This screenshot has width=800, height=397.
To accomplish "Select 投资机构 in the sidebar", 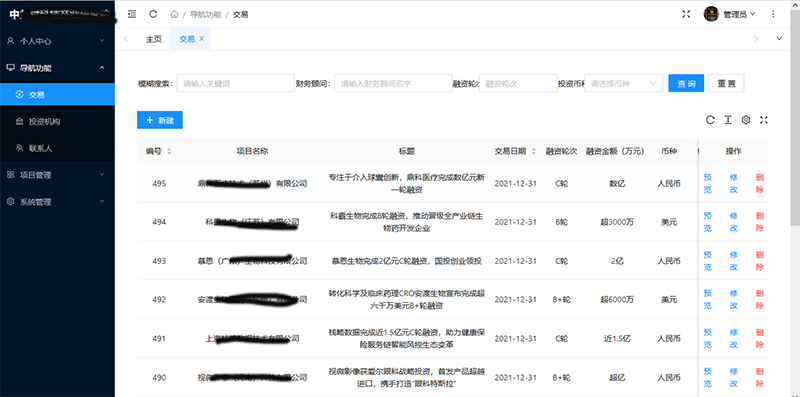I will (x=57, y=121).
